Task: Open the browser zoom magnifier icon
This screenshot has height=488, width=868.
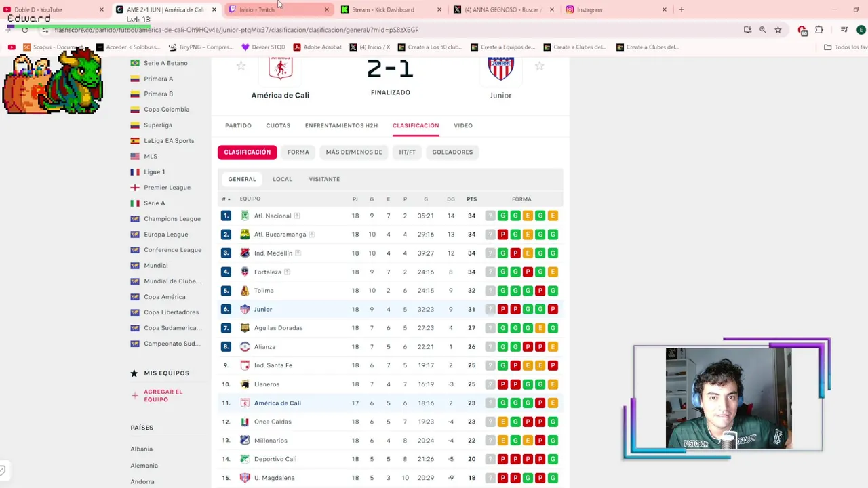Action: click(763, 30)
